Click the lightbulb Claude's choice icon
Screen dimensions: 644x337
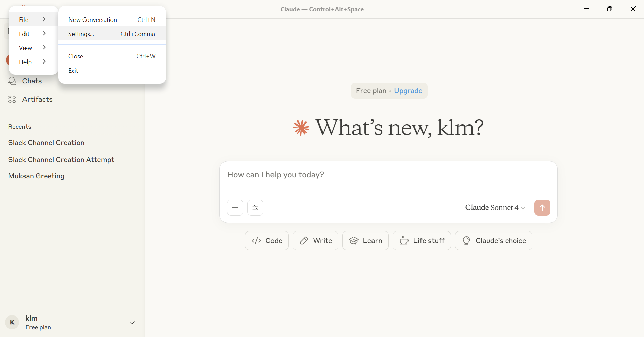[466, 241]
